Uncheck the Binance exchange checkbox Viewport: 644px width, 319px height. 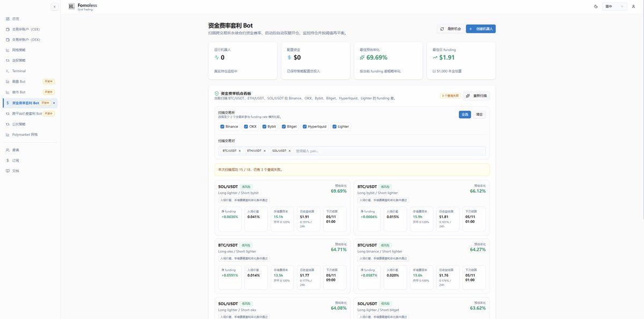pyautogui.click(x=222, y=127)
